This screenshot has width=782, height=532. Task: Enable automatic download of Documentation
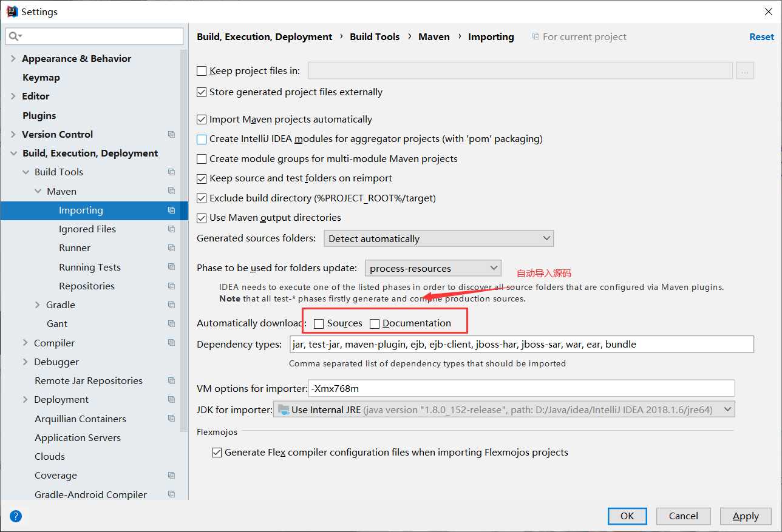375,324
